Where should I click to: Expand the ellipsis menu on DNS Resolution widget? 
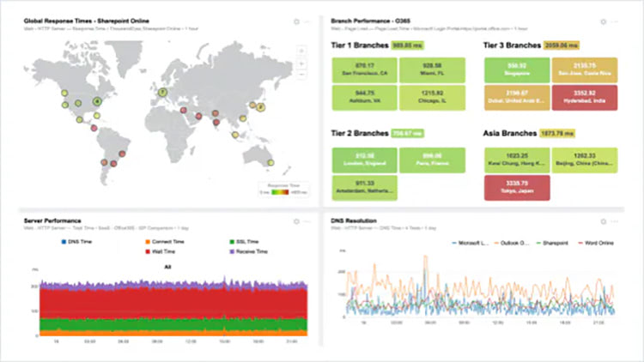pos(615,221)
